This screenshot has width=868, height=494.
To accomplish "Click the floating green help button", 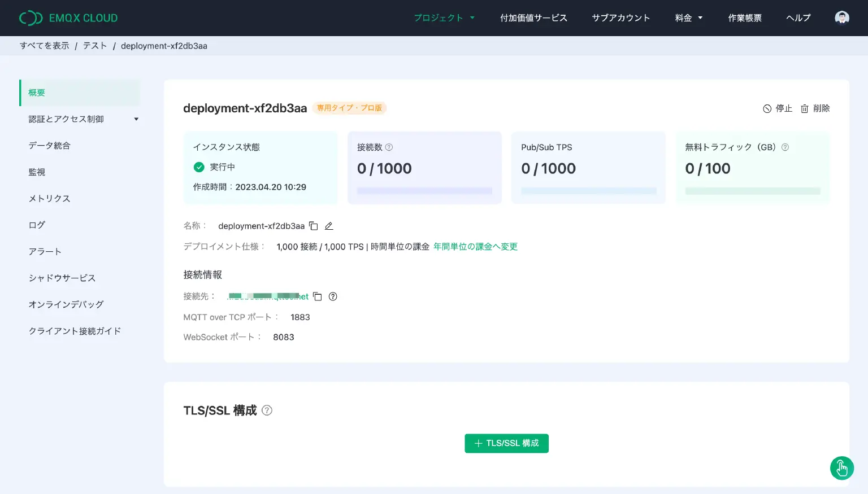I will 841,468.
